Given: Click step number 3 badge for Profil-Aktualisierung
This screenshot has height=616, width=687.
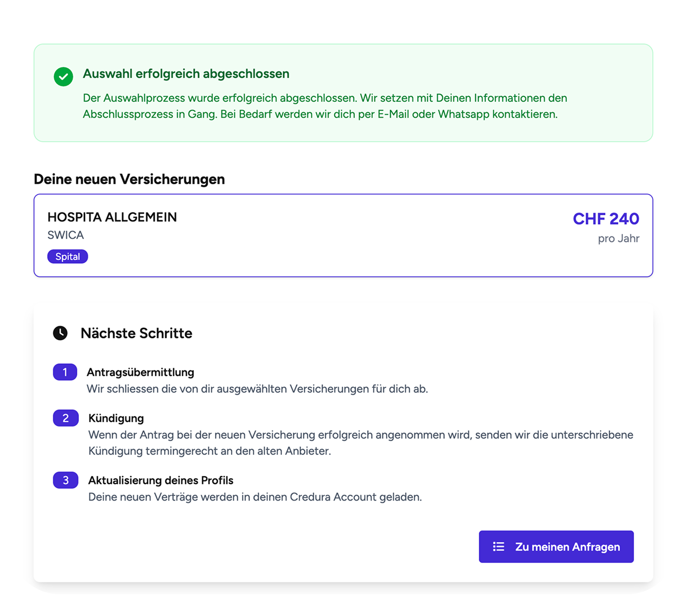Looking at the screenshot, I should (x=65, y=480).
